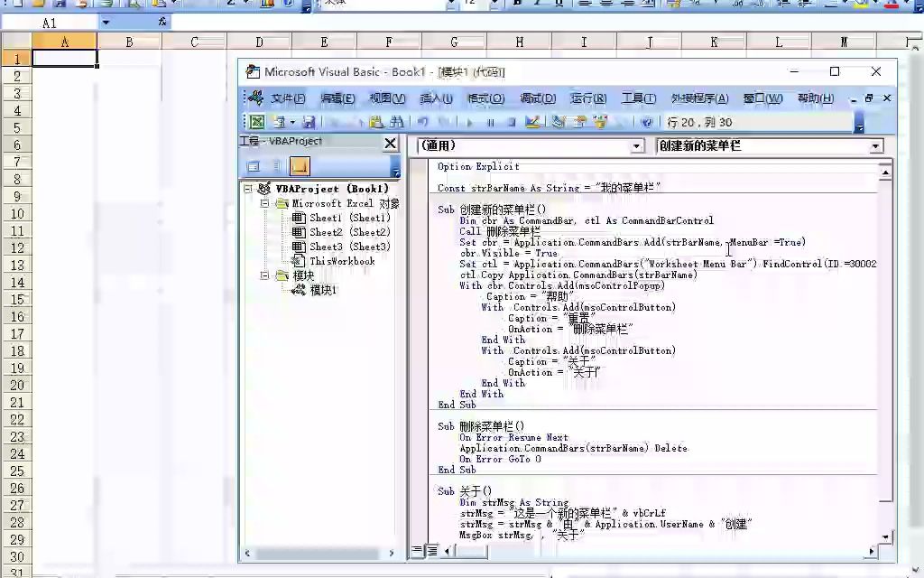
Task: Open the Project Explorer icon
Action: tap(559, 122)
